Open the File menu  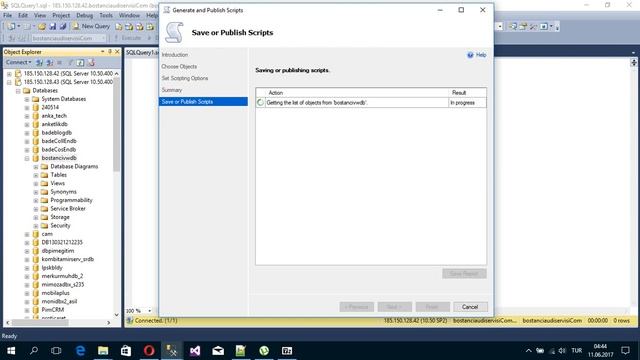(x=8, y=15)
